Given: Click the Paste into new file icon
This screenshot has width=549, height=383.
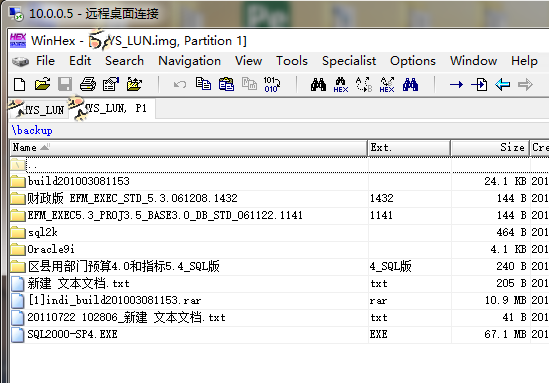Looking at the screenshot, I should coord(249,84).
